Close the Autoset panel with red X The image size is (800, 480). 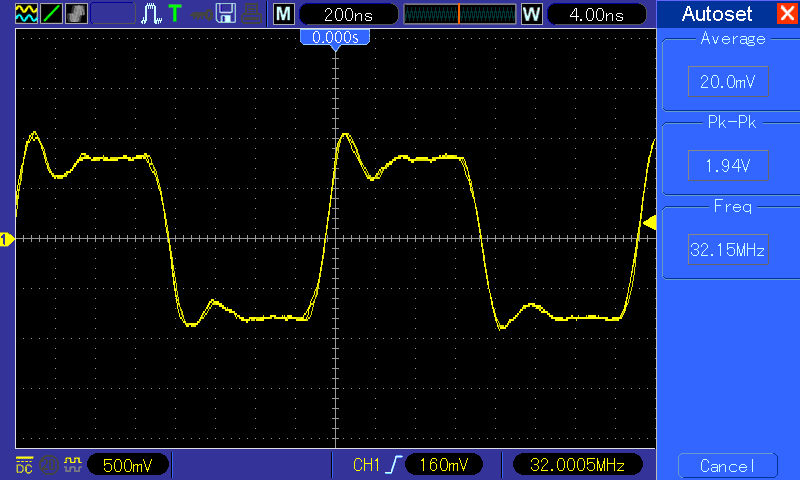click(x=786, y=13)
